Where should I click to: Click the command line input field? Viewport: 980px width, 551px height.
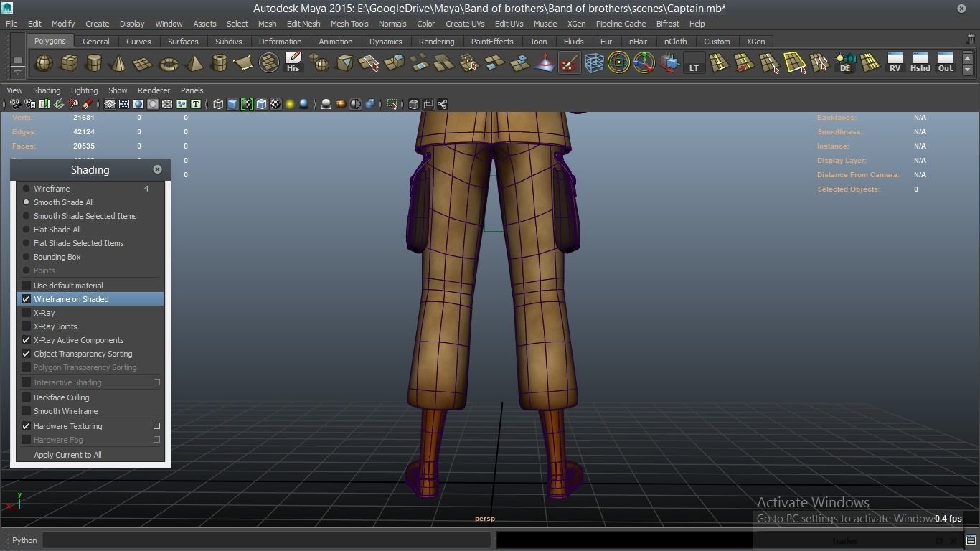(x=267, y=540)
